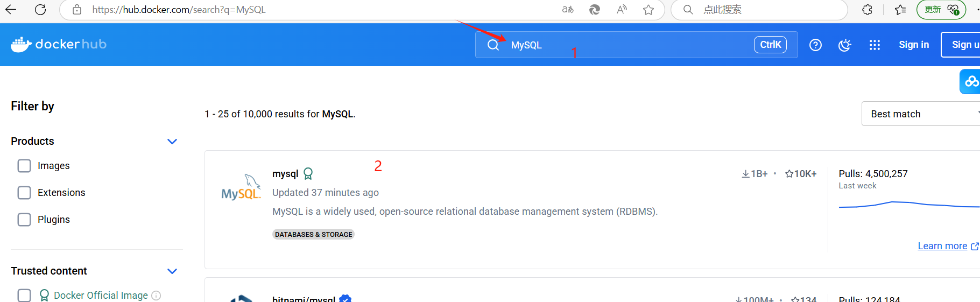Image resolution: width=980 pixels, height=302 pixels.
Task: Open Docker Hub help icon
Action: [x=815, y=45]
